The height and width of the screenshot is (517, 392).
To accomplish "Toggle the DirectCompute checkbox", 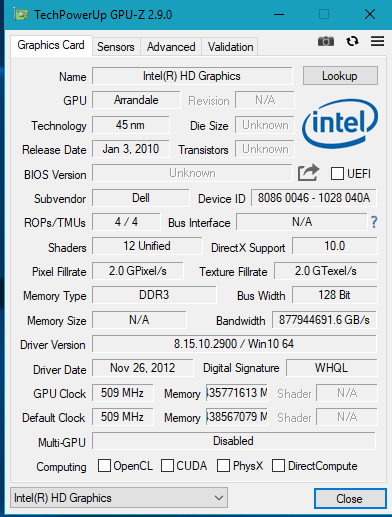I will 278,466.
